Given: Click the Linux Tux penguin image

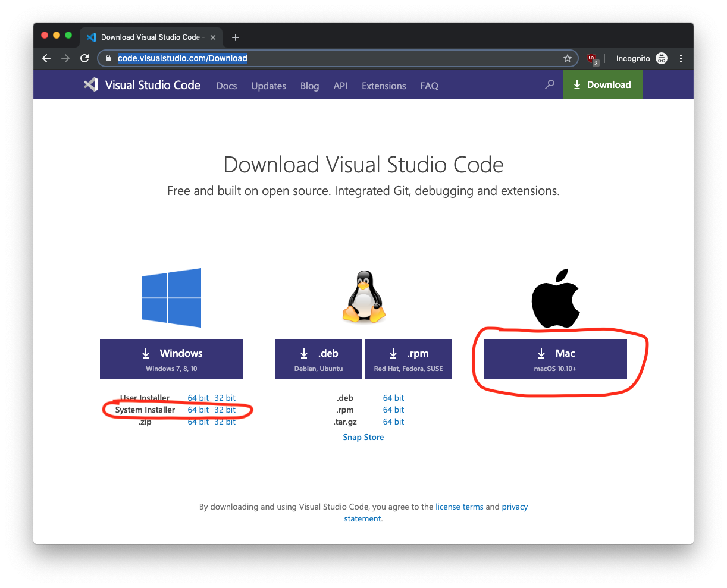Looking at the screenshot, I should (363, 297).
